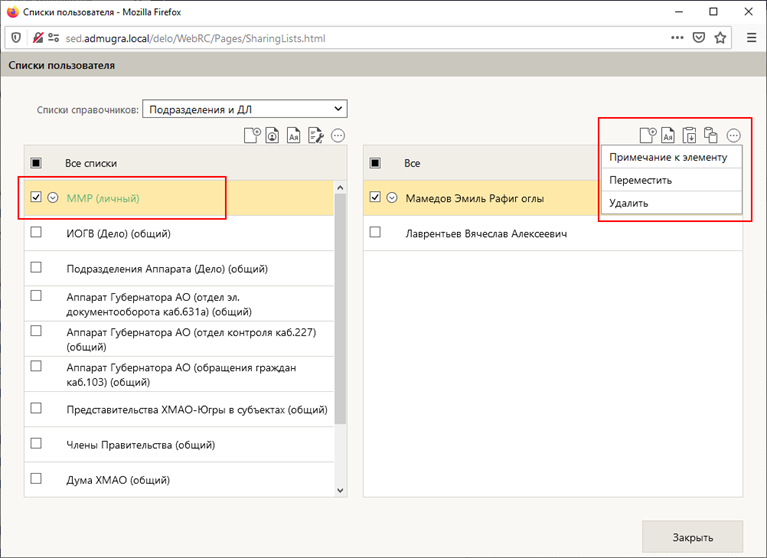The width and height of the screenshot is (767, 558).
Task: Select 'Члены Правительства (общий)' list name
Action: click(x=141, y=445)
